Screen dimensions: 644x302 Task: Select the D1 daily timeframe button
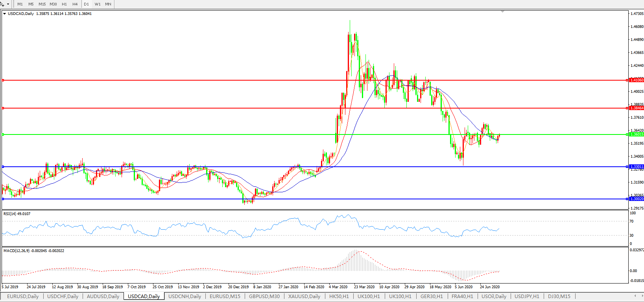[87, 4]
